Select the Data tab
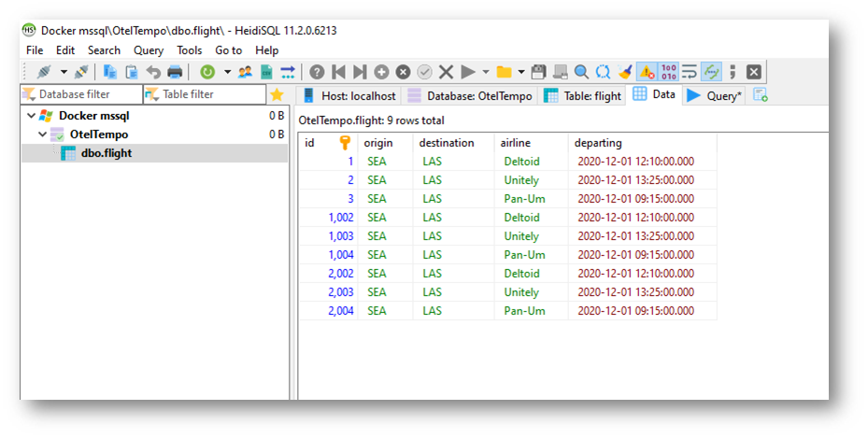Image resolution: width=868 pixels, height=439 pixels. click(654, 94)
